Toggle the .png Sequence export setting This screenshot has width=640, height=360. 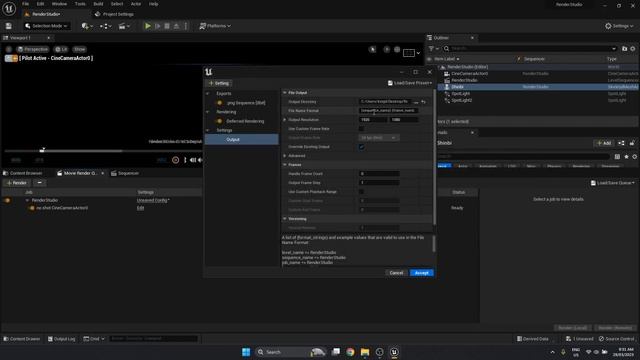pyautogui.click(x=220, y=103)
